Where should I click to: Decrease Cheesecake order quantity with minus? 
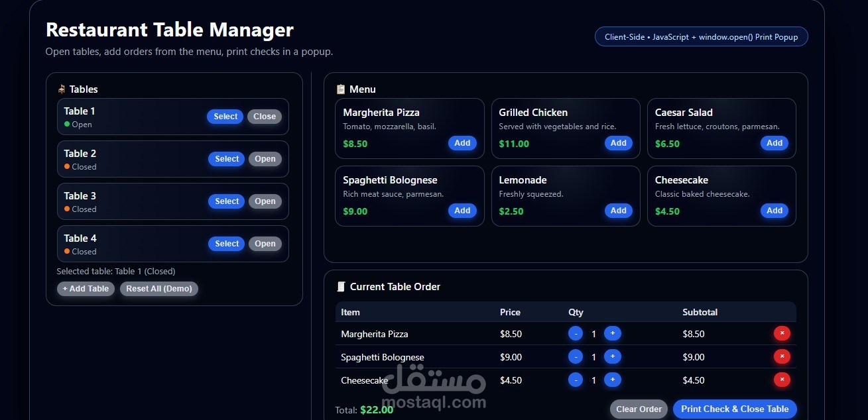pos(576,380)
